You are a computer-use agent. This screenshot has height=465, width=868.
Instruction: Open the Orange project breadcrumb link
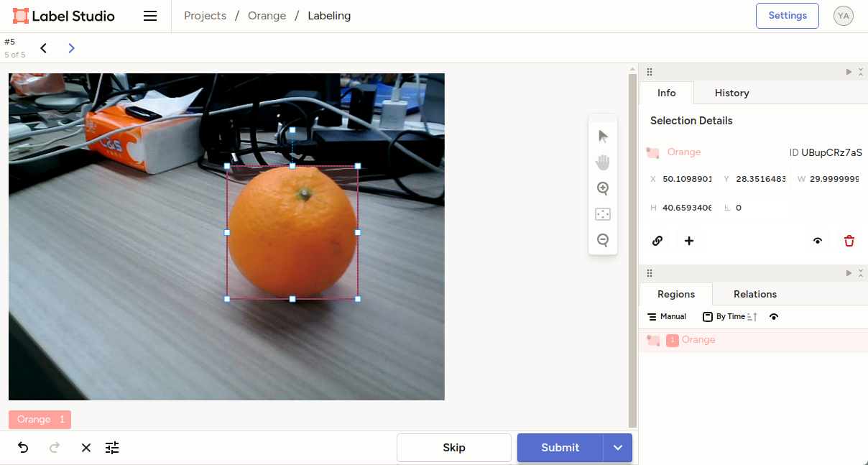coord(267,16)
